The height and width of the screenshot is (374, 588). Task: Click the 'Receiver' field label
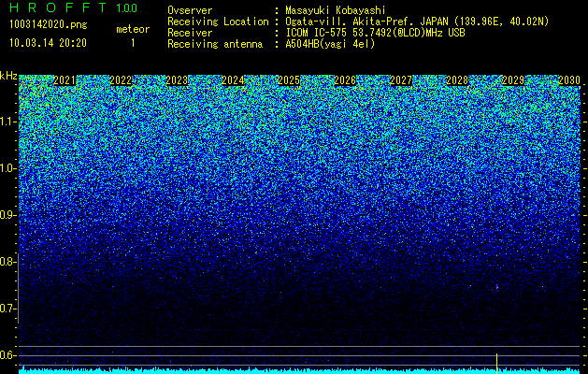click(x=190, y=33)
